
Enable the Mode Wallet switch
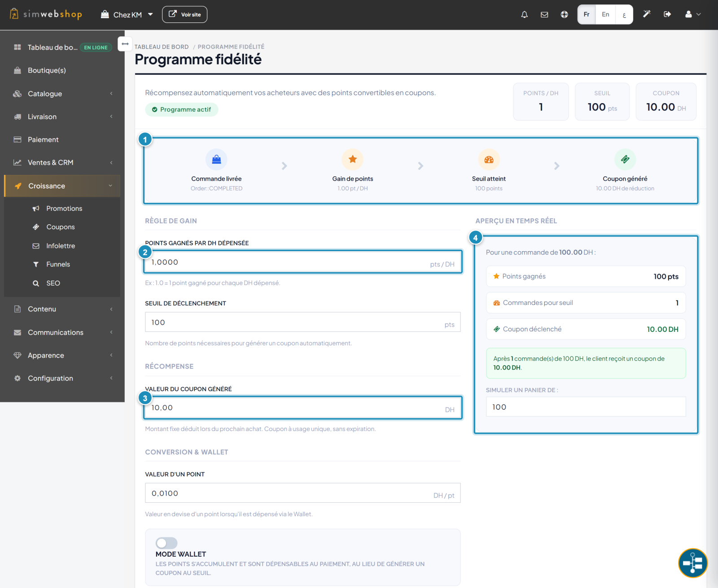coord(166,543)
